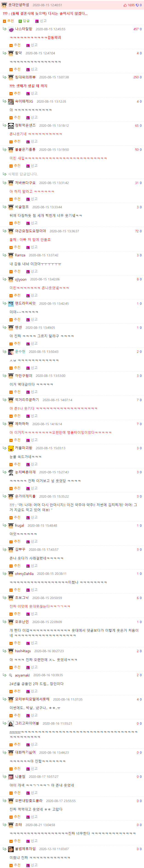Click the Pikachu avatar of 커플파괴왕
144x868 pixels.
11,448
